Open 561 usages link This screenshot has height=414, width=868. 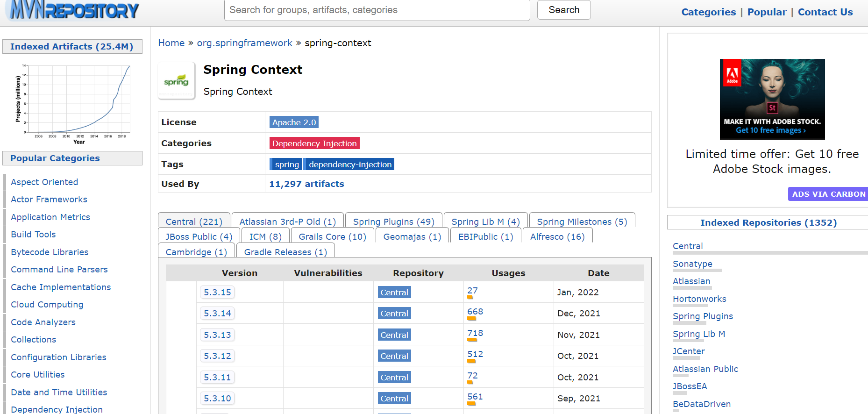click(475, 397)
